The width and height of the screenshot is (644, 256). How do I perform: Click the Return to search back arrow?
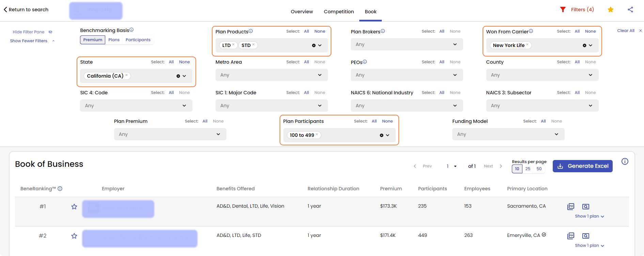(5, 10)
